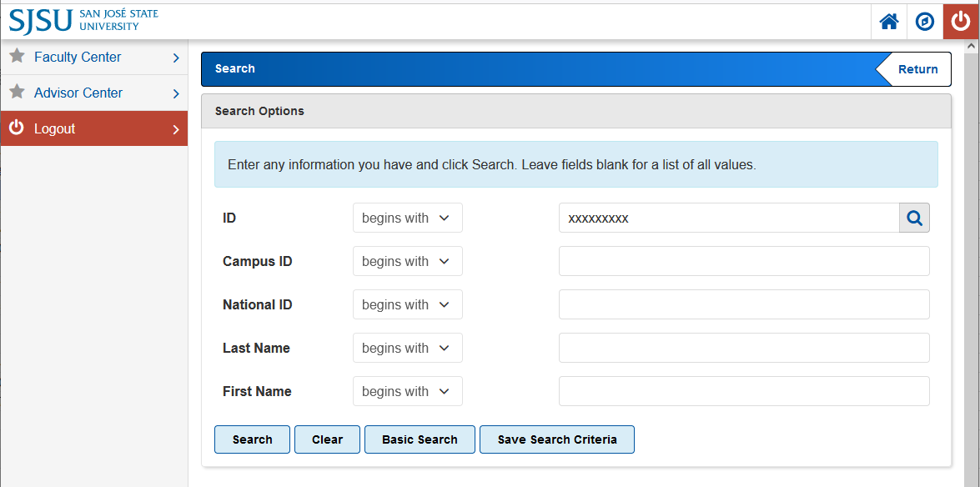The width and height of the screenshot is (980, 487).
Task: Open the Last Name 'begins with' dropdown
Action: (408, 348)
